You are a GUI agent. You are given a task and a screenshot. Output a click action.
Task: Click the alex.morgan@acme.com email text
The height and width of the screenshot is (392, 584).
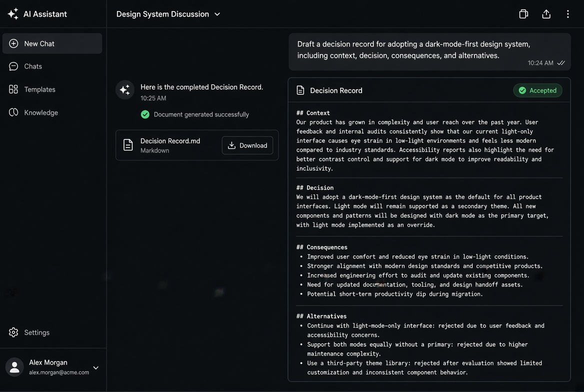tap(59, 372)
